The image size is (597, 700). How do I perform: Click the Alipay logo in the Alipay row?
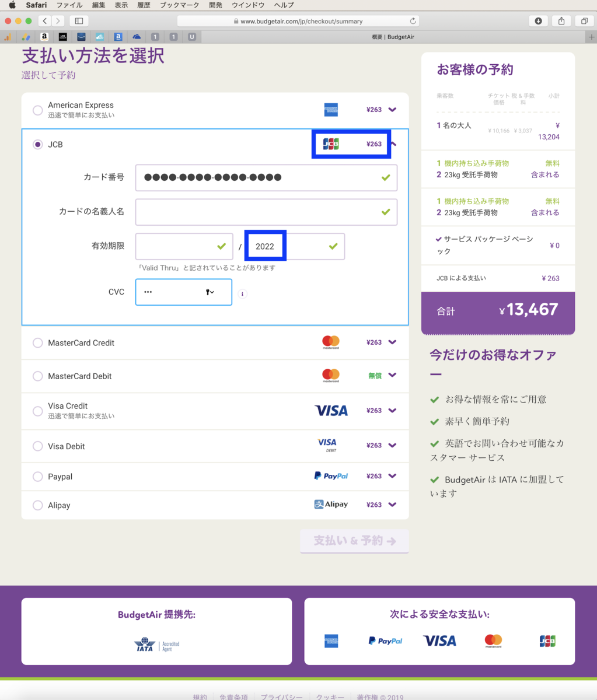tap(331, 505)
